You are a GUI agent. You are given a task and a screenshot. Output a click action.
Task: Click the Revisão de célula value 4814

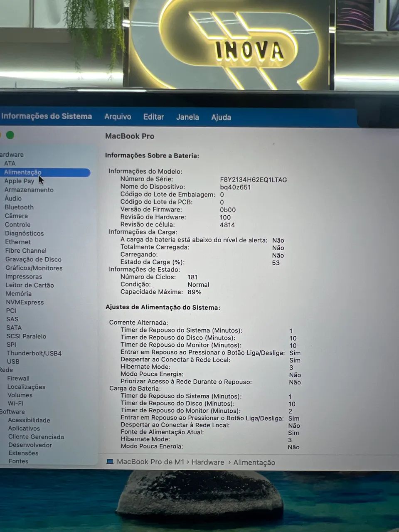tap(227, 225)
